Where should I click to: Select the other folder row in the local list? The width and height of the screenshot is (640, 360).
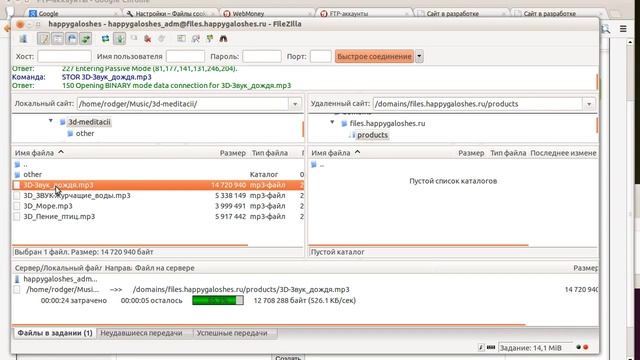pyautogui.click(x=158, y=175)
